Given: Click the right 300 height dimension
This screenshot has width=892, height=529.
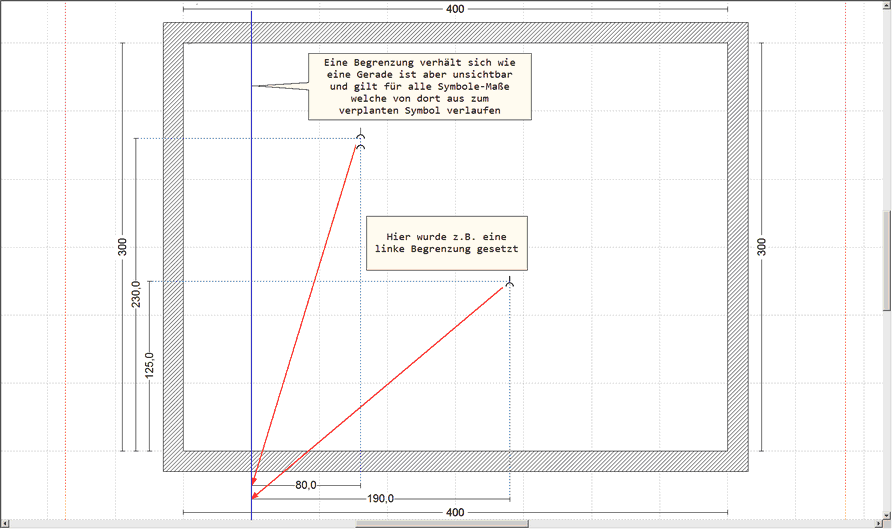Looking at the screenshot, I should click(x=761, y=247).
